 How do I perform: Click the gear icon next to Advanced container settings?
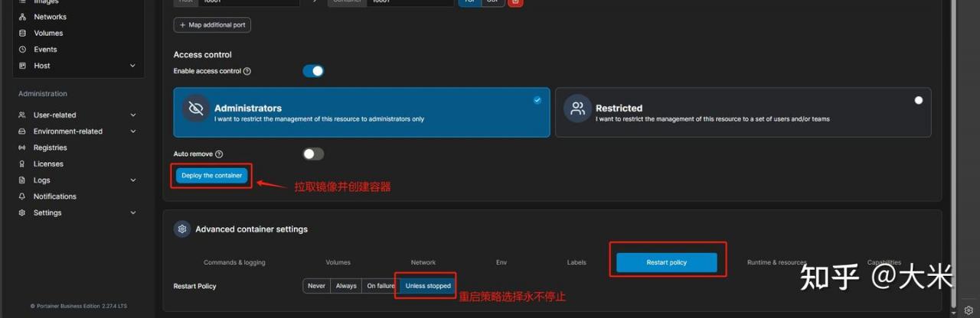(182, 229)
